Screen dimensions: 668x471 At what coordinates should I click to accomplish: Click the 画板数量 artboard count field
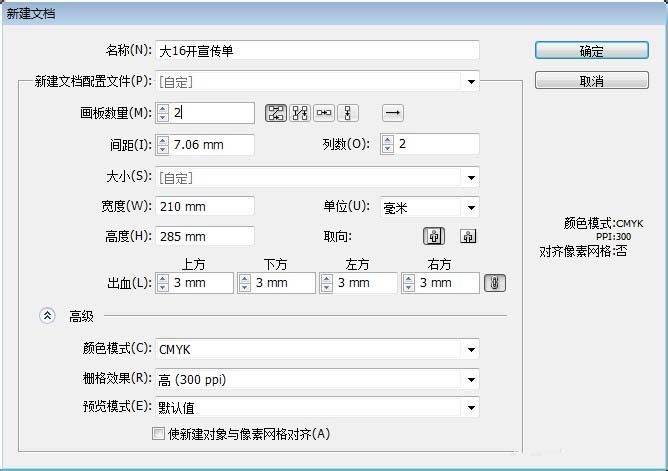click(x=212, y=113)
